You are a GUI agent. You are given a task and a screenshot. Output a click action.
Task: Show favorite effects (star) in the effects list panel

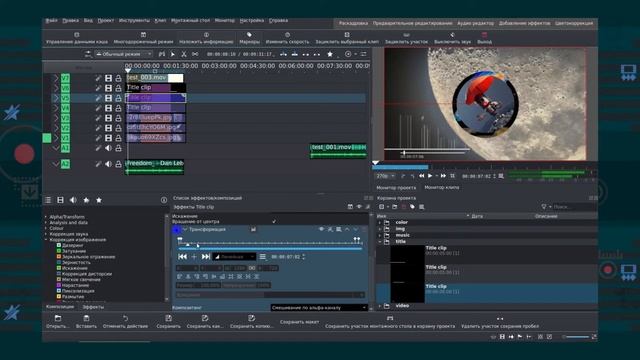99,200
